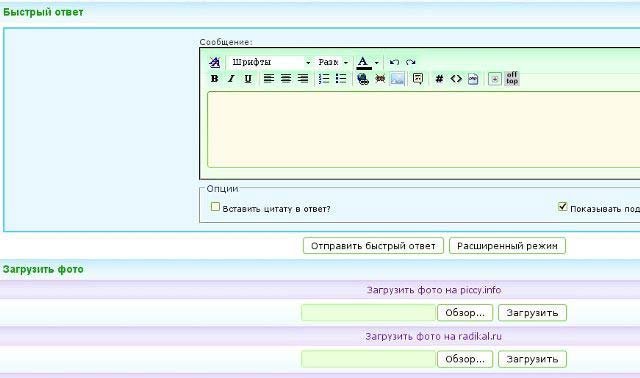Click the PHP tag icon
Viewport: 640px width, 378px height.
[473, 79]
